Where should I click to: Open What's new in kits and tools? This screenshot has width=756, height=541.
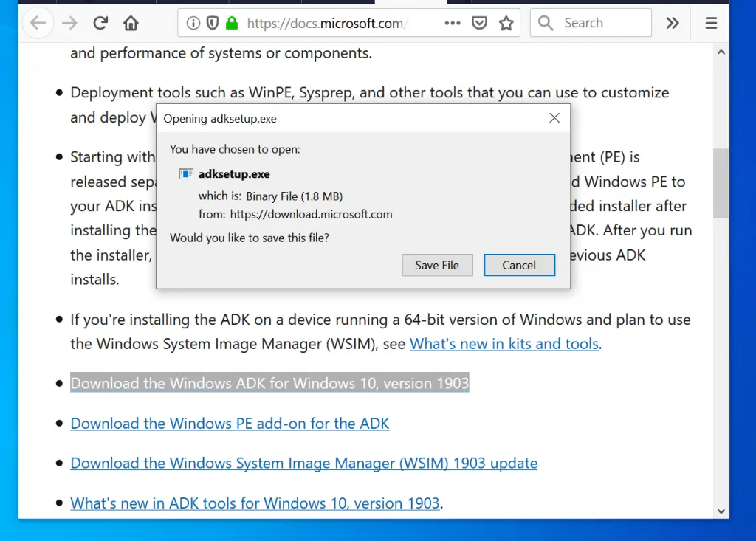[x=504, y=344]
